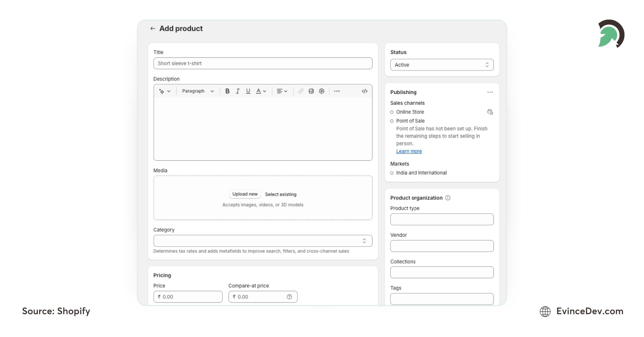
Task: Learn more about Point of Sale setup
Action: [408, 151]
